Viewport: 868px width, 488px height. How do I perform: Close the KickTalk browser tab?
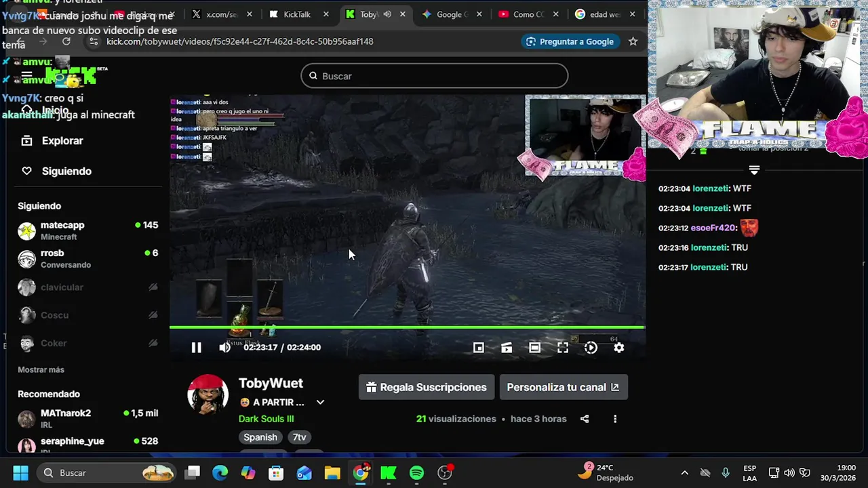tap(325, 14)
